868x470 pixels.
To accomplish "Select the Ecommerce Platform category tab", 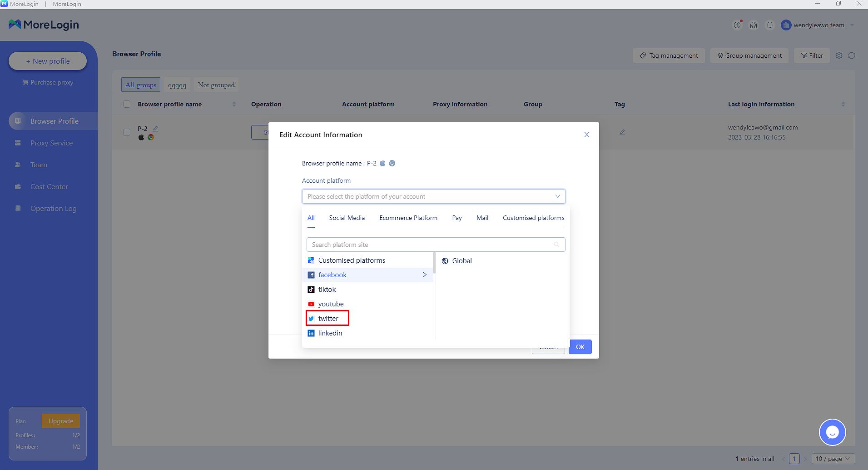I will [x=408, y=218].
